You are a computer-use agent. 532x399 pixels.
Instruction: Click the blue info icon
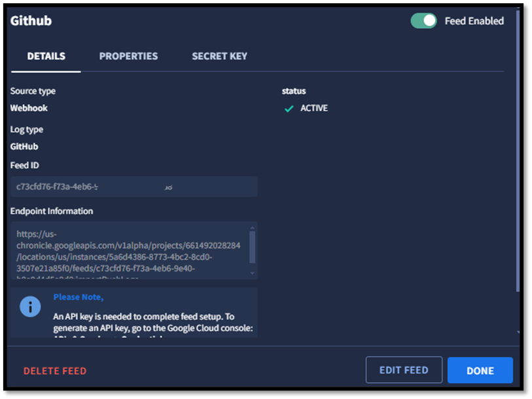(30, 307)
